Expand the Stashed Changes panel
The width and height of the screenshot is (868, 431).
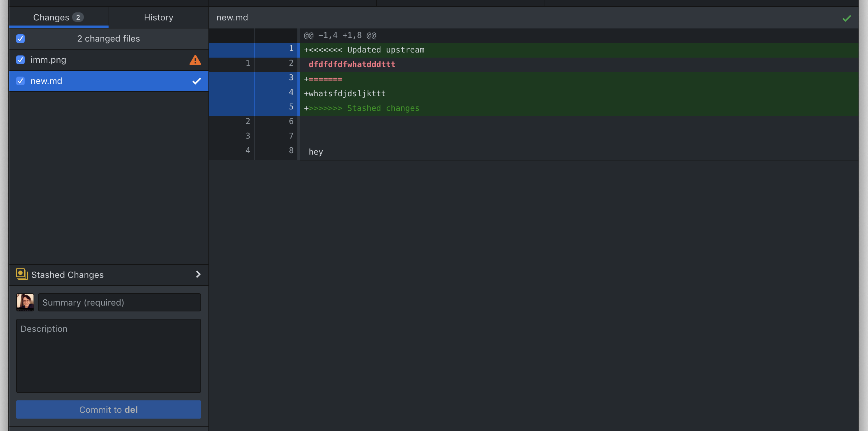click(198, 275)
